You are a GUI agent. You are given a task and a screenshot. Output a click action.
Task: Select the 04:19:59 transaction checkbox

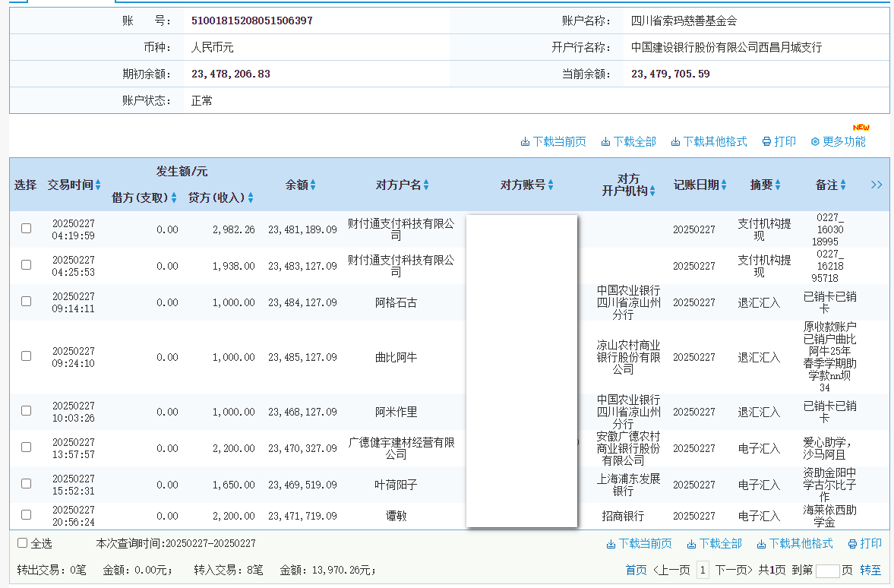coord(27,228)
